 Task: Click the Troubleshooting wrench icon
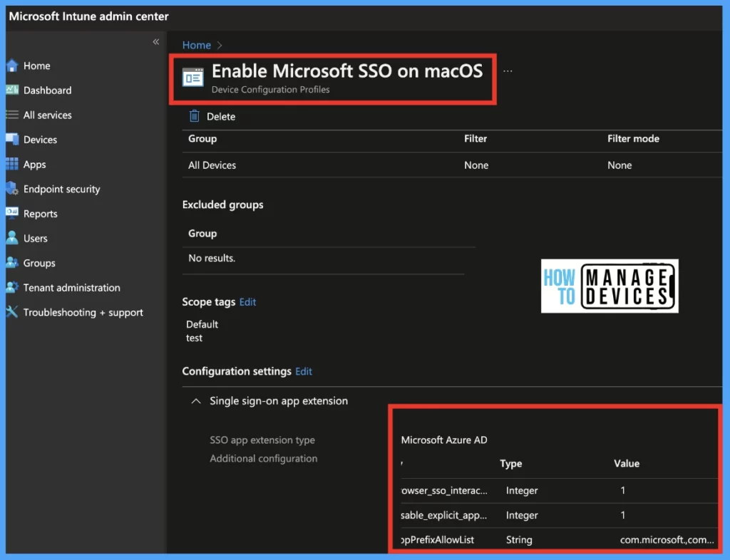pyautogui.click(x=12, y=311)
